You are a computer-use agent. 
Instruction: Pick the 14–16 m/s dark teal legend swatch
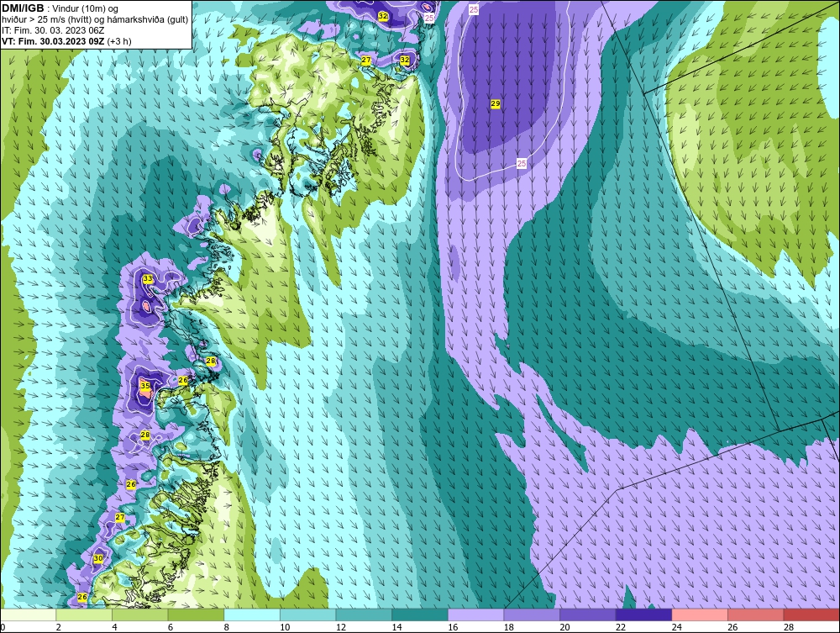click(419, 615)
